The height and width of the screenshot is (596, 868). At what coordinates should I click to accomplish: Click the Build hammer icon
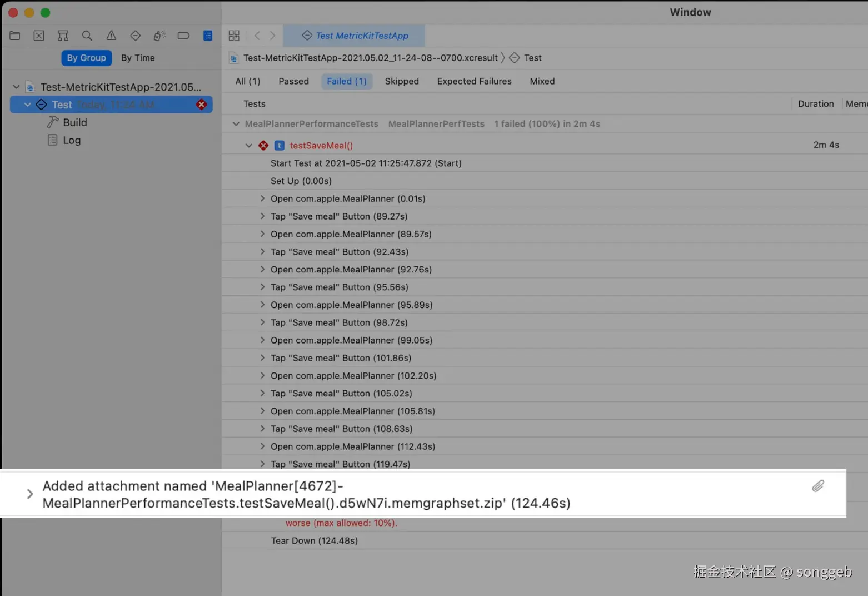[x=52, y=122]
